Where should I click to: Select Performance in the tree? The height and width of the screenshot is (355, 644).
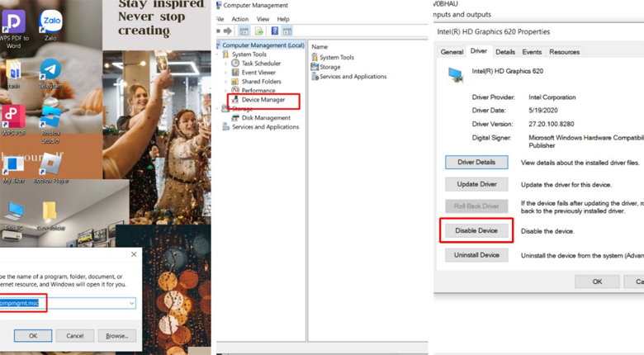pyautogui.click(x=258, y=90)
